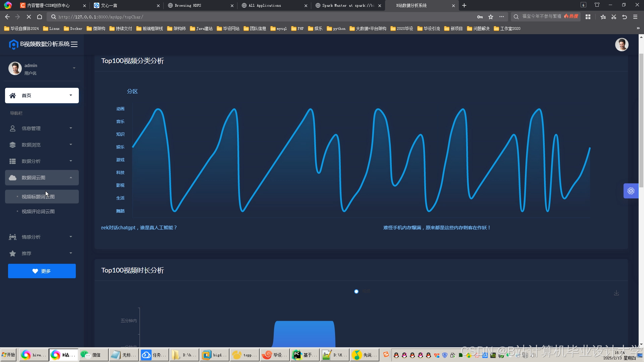Image resolution: width=644 pixels, height=362 pixels.
Task: Click the browser home icon
Action: pos(40,17)
